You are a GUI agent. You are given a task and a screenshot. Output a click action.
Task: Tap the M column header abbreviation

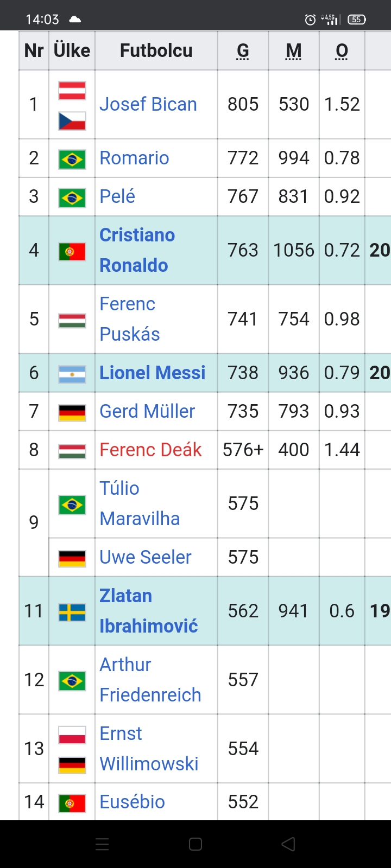(294, 51)
